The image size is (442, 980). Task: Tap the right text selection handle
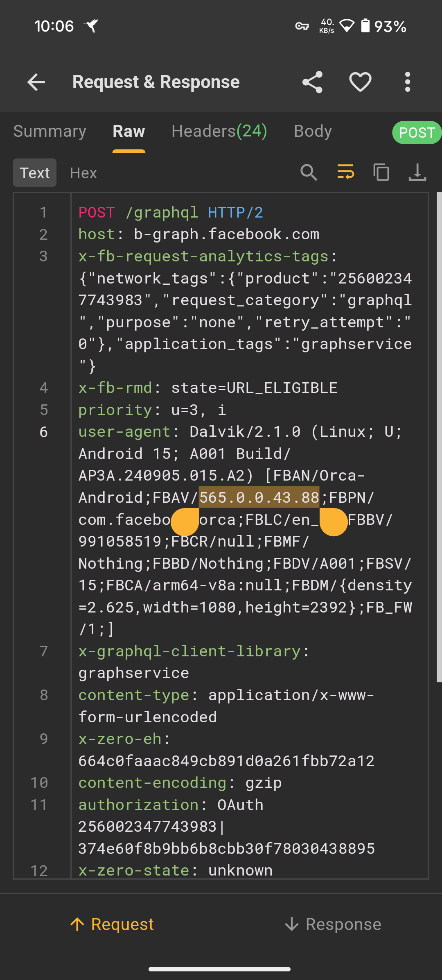[334, 522]
